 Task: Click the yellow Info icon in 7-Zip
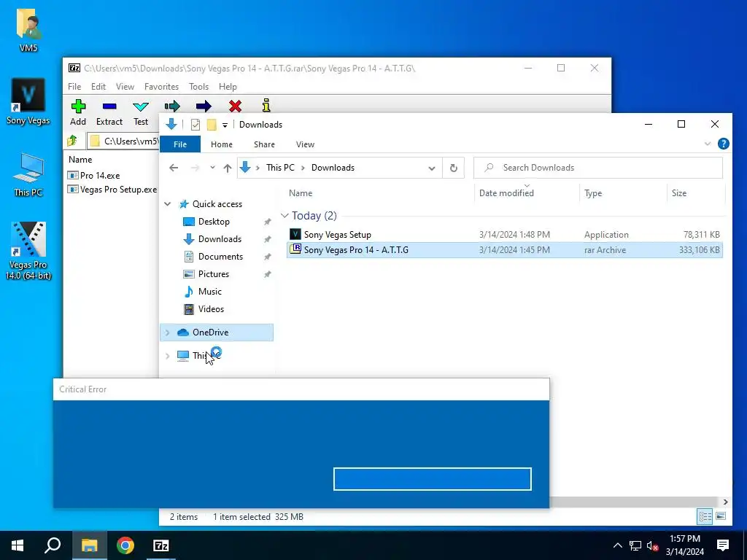[x=266, y=105]
